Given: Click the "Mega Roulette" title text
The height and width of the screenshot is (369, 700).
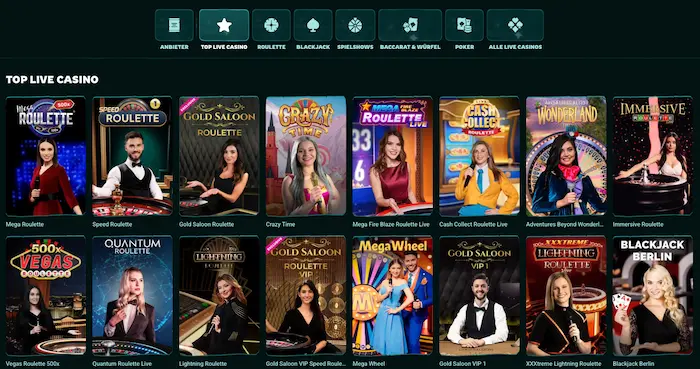Looking at the screenshot, I should [25, 224].
